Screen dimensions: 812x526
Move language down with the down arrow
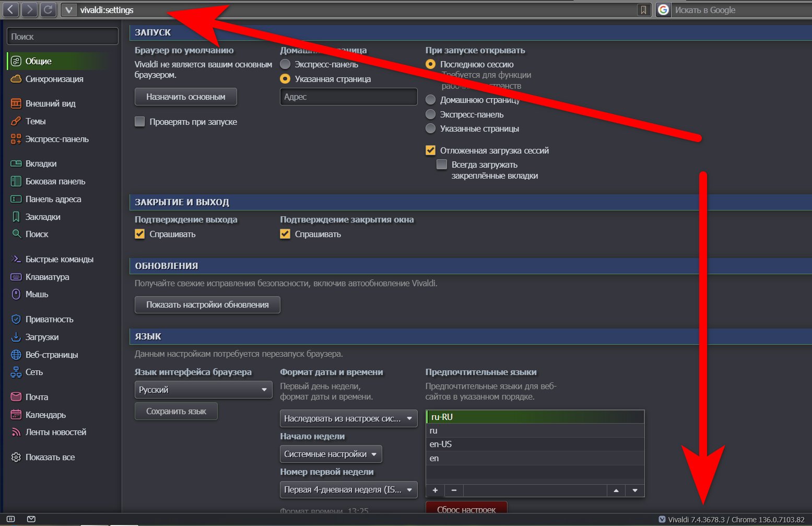(x=635, y=490)
